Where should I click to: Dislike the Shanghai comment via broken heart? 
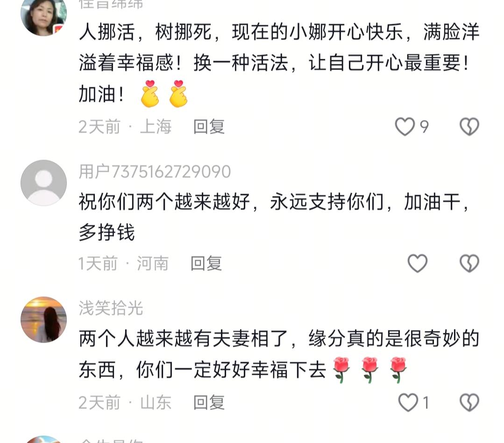[x=469, y=126]
